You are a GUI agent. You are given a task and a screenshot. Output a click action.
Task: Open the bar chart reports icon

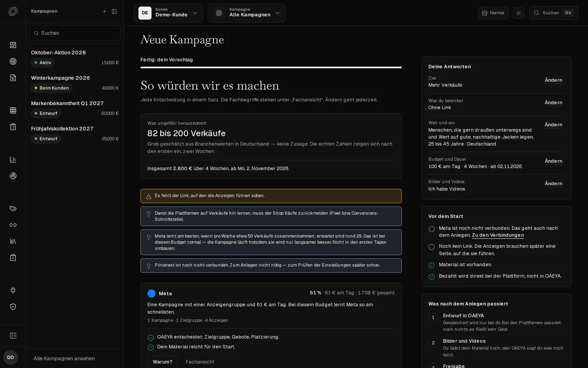(13, 159)
